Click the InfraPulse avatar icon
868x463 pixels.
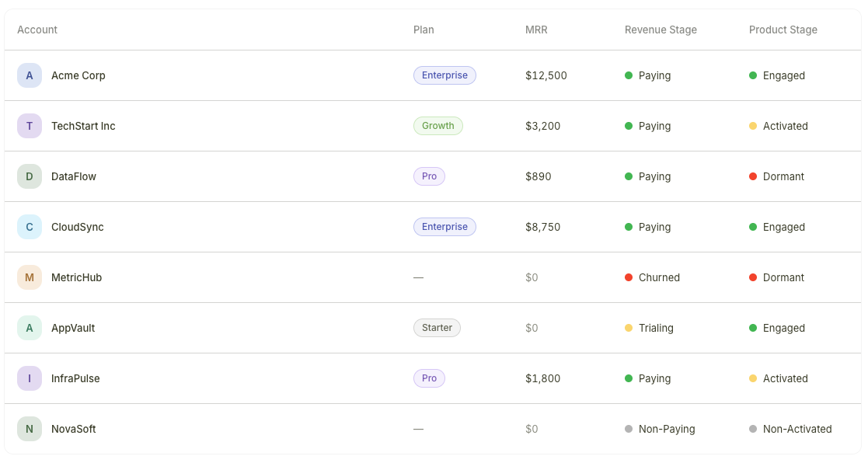[x=30, y=378]
